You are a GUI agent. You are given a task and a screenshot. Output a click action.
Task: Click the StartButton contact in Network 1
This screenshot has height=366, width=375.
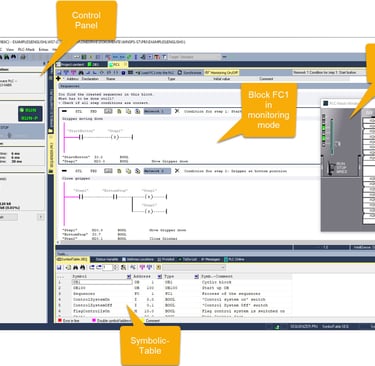[81, 137]
